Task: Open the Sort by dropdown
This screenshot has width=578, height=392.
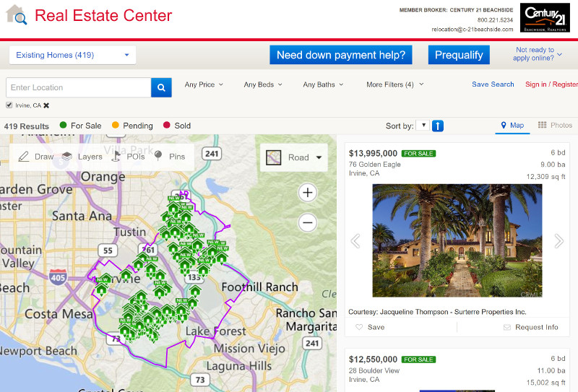Action: (423, 126)
